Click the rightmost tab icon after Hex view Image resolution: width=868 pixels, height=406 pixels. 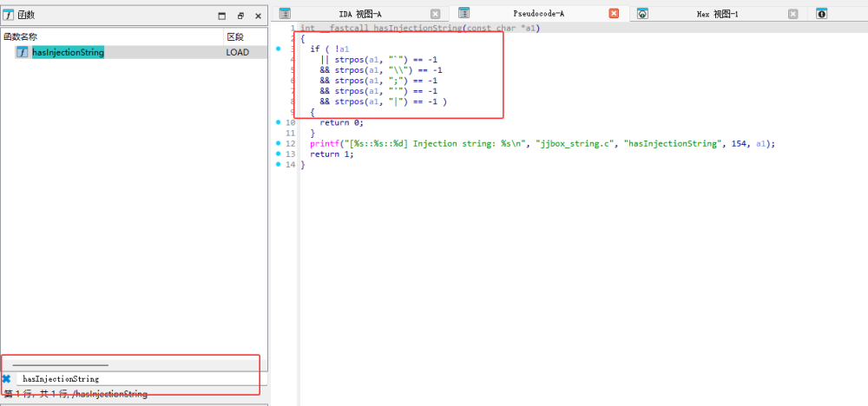[821, 14]
